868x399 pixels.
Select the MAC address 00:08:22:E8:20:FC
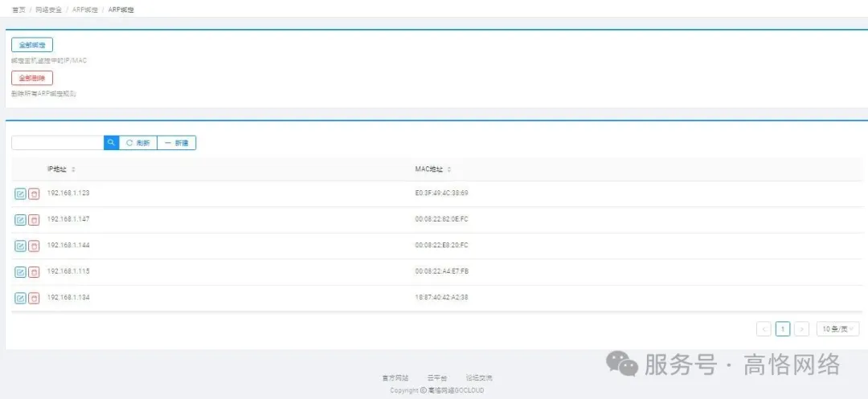(442, 245)
